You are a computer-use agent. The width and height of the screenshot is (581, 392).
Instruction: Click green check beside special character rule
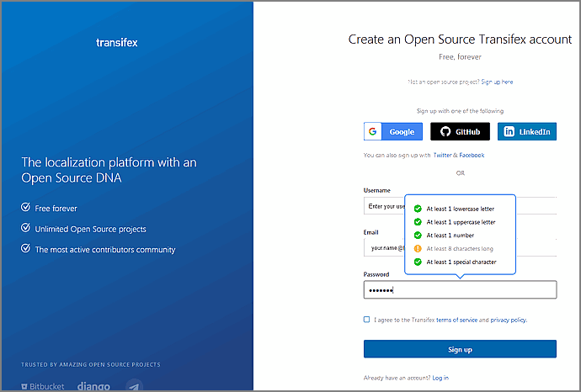click(x=418, y=262)
